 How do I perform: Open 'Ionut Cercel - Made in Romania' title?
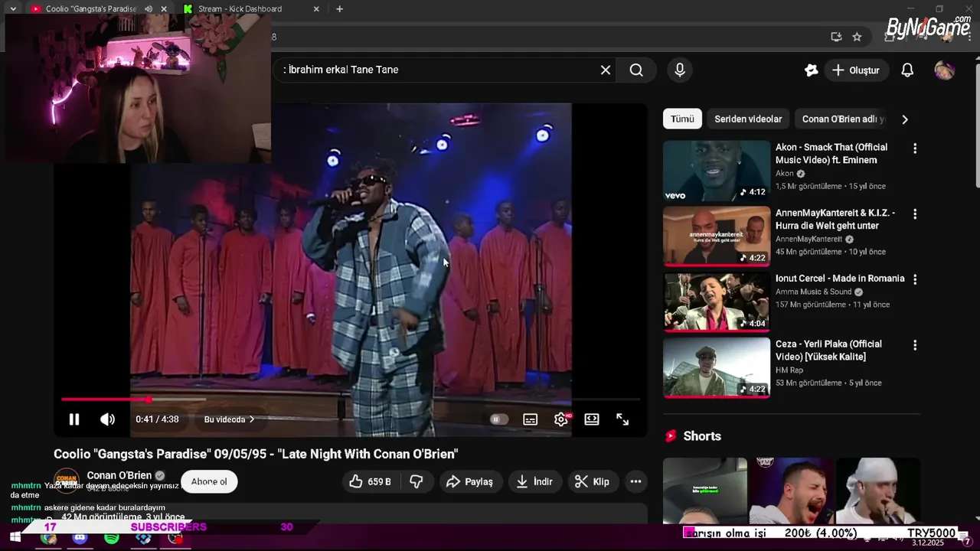tap(840, 279)
